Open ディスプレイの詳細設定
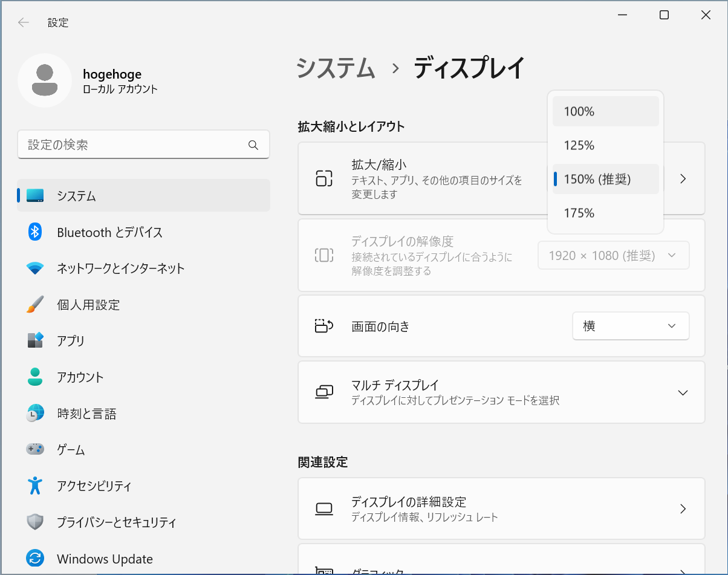The image size is (728, 575). [501, 508]
